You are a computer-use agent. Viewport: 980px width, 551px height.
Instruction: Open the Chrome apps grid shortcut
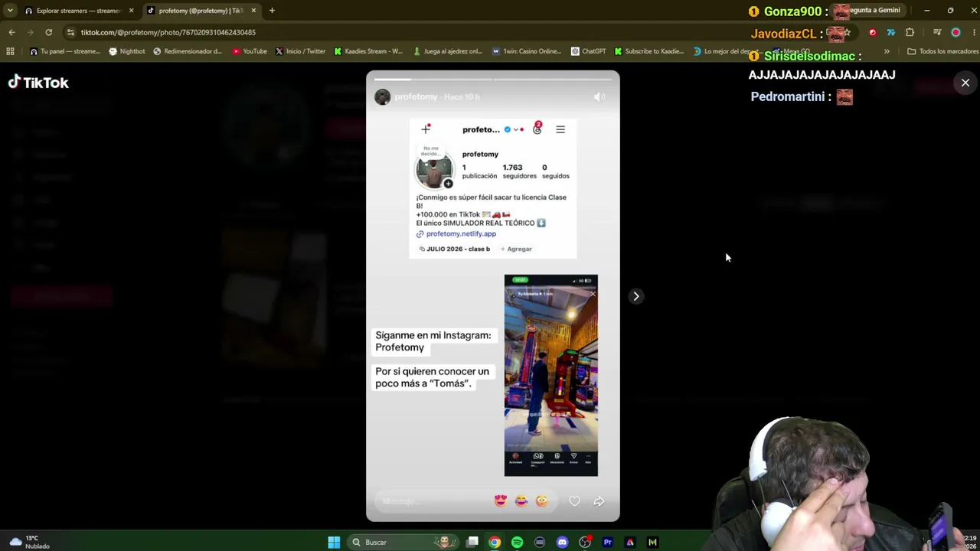click(10, 51)
